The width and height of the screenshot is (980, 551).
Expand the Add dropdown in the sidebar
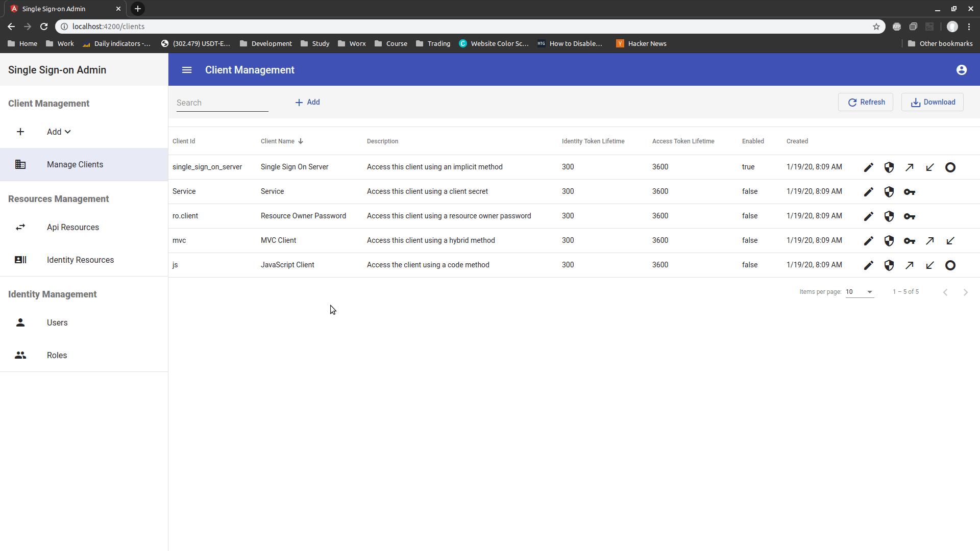pyautogui.click(x=59, y=132)
